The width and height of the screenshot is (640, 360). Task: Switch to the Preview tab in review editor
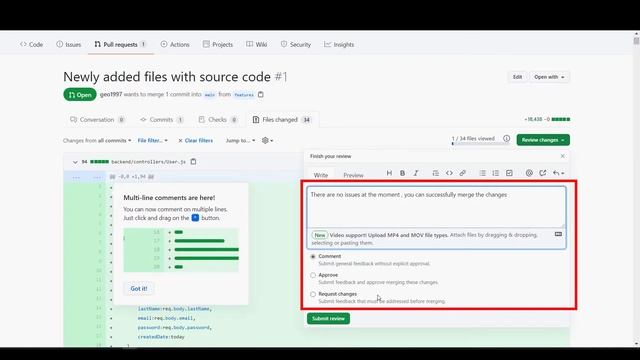(x=353, y=175)
